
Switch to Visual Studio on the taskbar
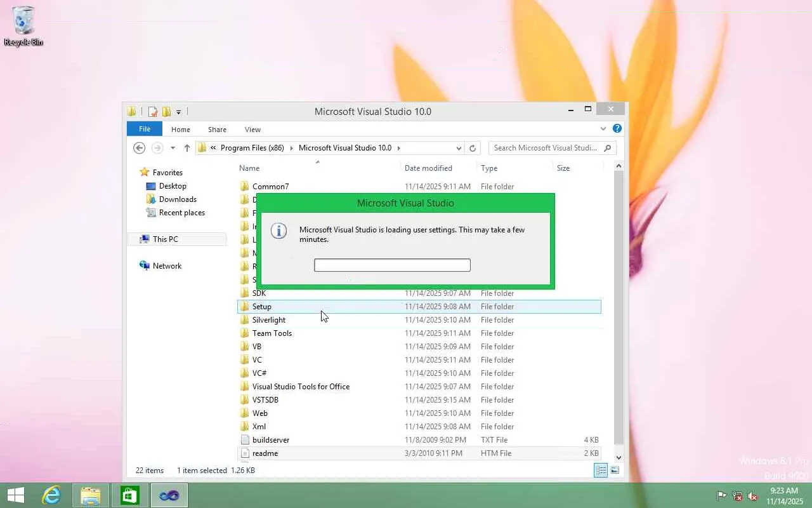coord(169,495)
